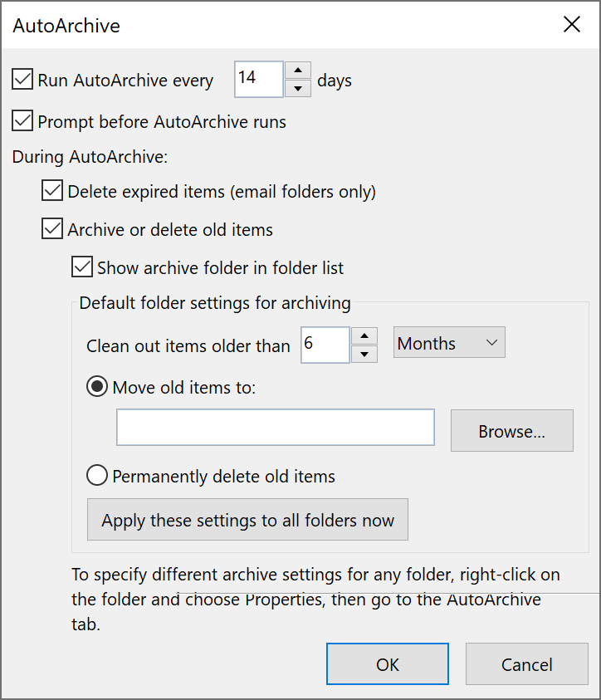
Task: Click the clean out age number field
Action: (325, 345)
